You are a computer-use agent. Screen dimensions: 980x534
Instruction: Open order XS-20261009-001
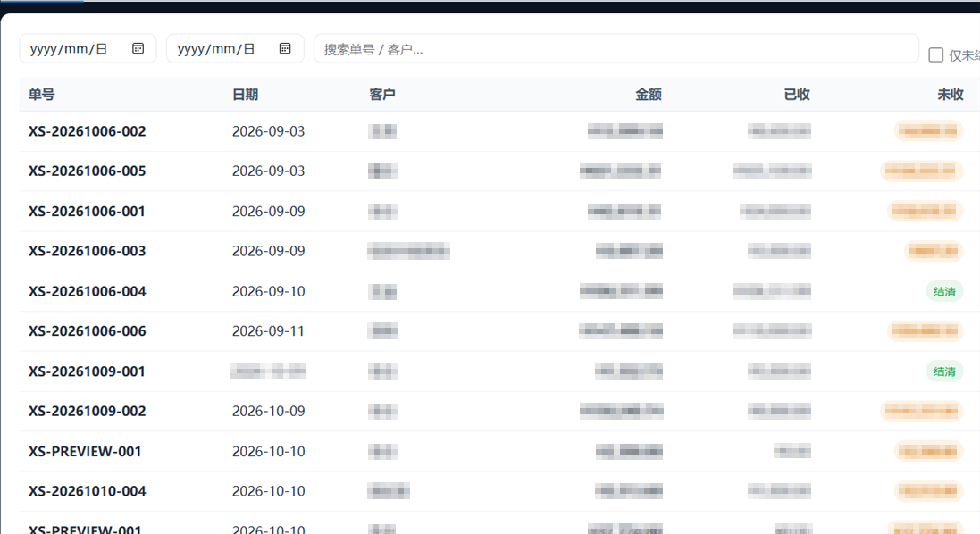(87, 371)
